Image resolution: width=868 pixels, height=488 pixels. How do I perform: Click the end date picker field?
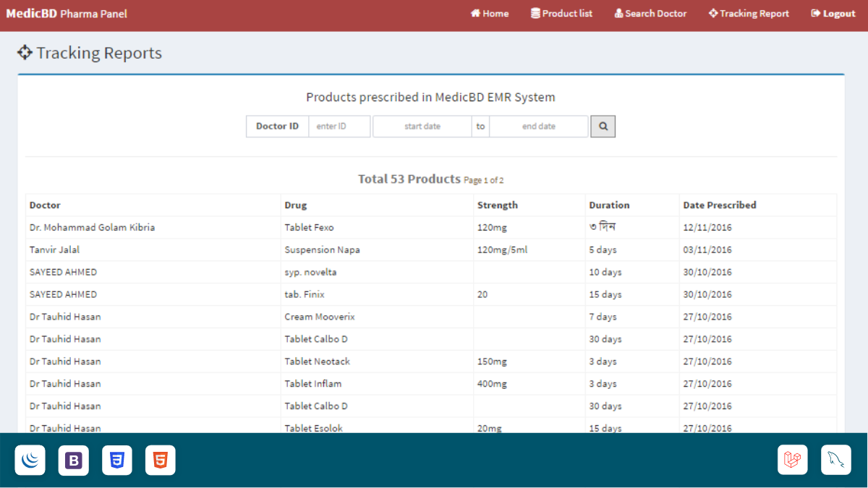point(538,126)
